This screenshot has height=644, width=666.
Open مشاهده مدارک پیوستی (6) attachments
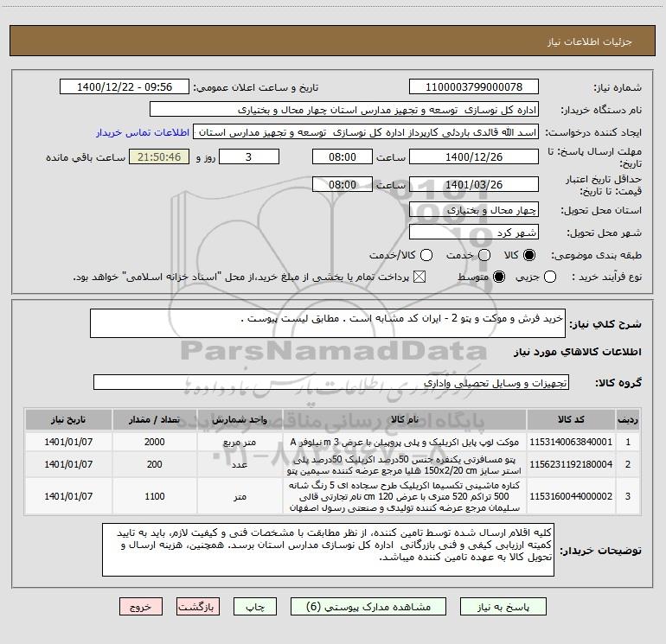[x=368, y=607]
